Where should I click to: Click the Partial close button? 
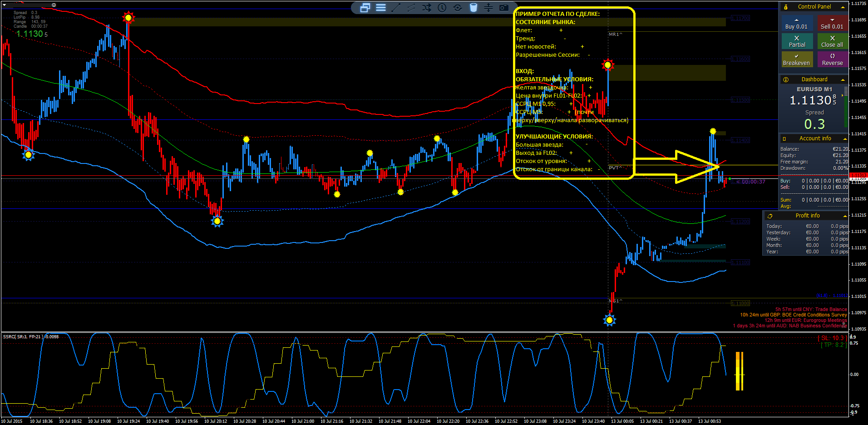(x=797, y=41)
